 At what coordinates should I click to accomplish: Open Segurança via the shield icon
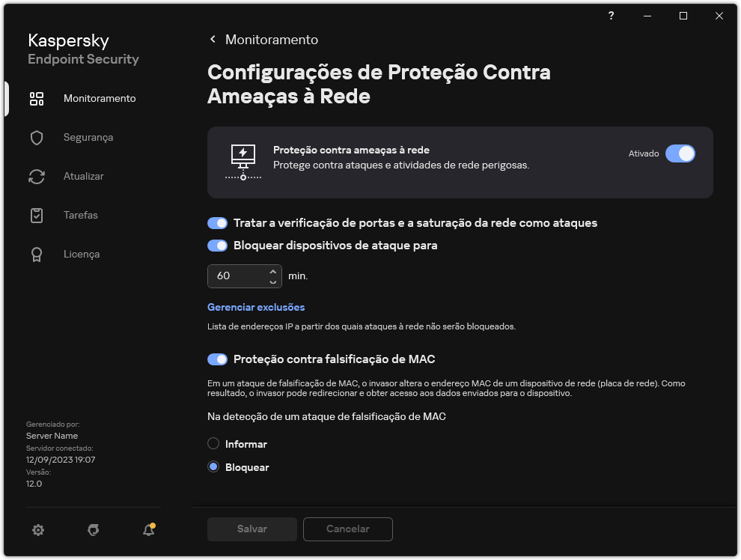coord(37,137)
